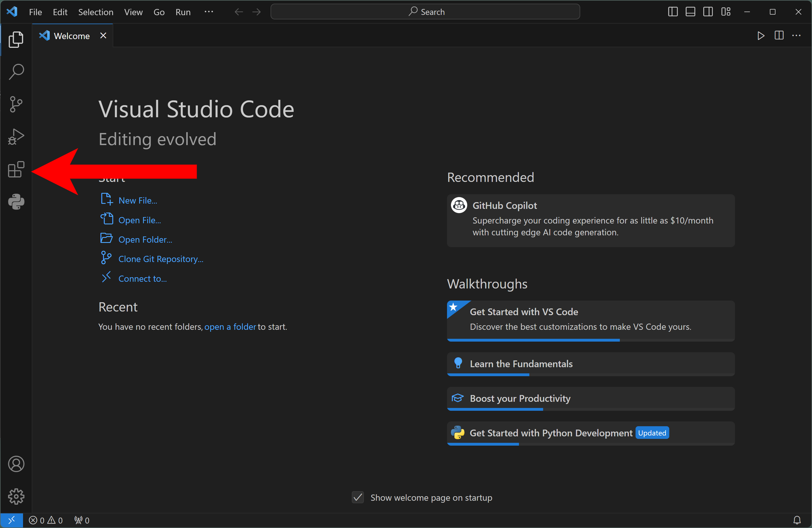Open the Search view in activity bar
Screen dimensions: 812x528
pos(16,72)
